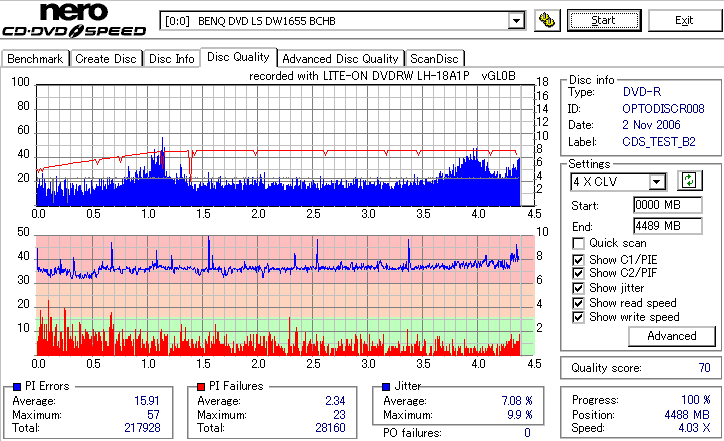This screenshot has width=724, height=441.
Task: Click Jitter average 7.08 %
Action: pyautogui.click(x=517, y=401)
